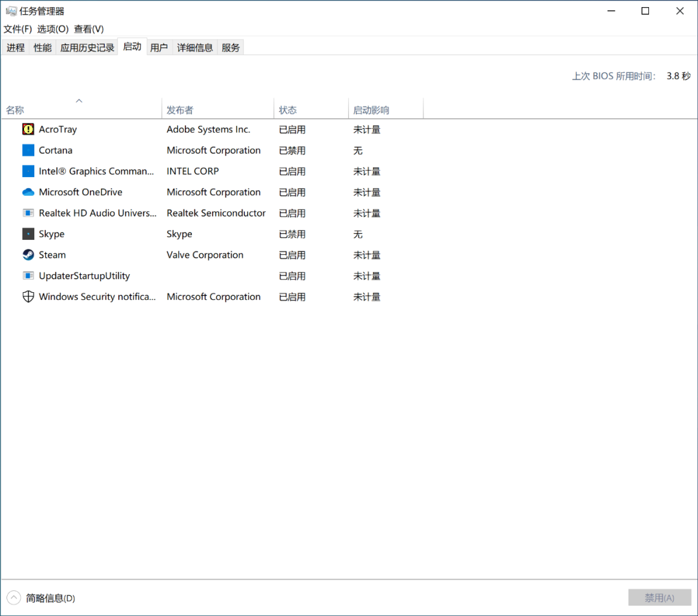Viewport: 698px width, 616px height.
Task: Select the Steam row name
Action: [52, 255]
